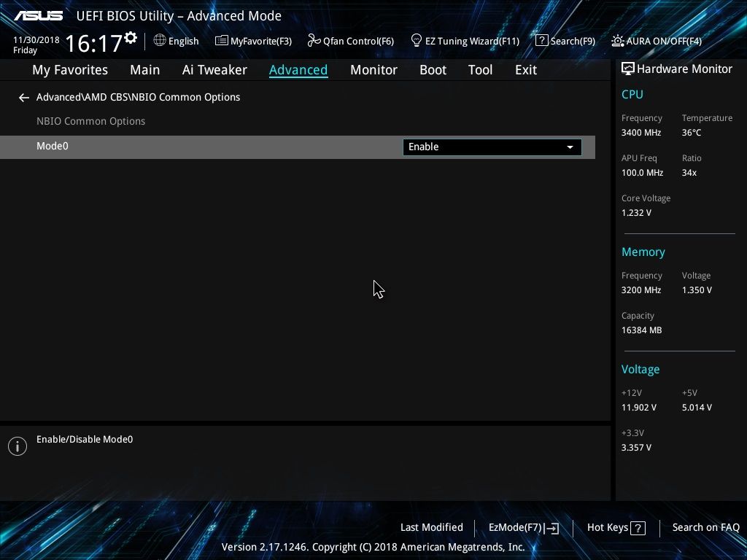747x560 pixels.
Task: Launch EZ Tuning Wizard lightbulb icon
Action: (417, 40)
